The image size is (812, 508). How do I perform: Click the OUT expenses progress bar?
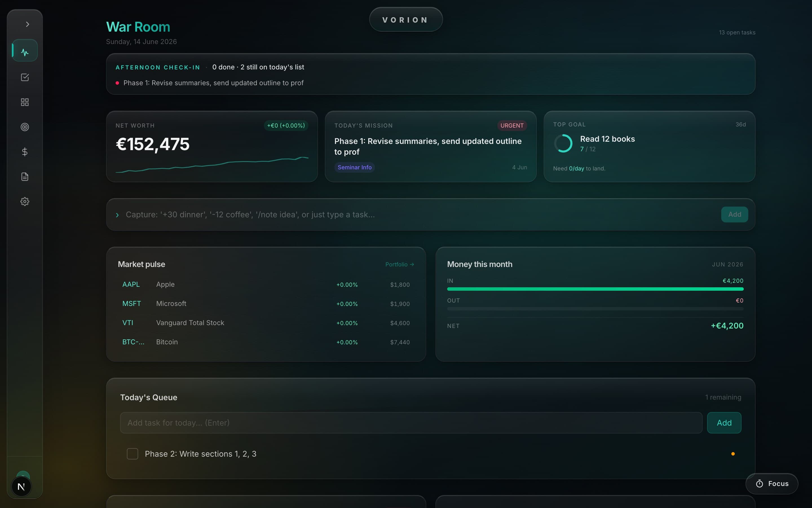(595, 309)
